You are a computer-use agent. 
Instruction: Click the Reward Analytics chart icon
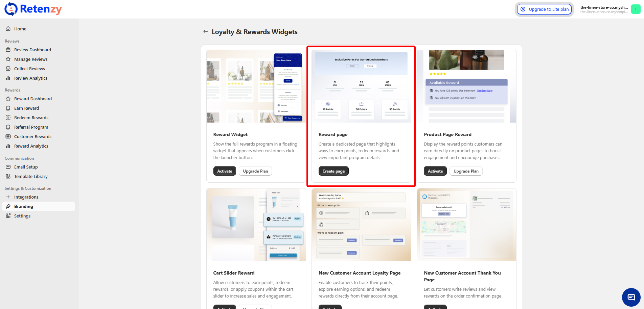8,146
